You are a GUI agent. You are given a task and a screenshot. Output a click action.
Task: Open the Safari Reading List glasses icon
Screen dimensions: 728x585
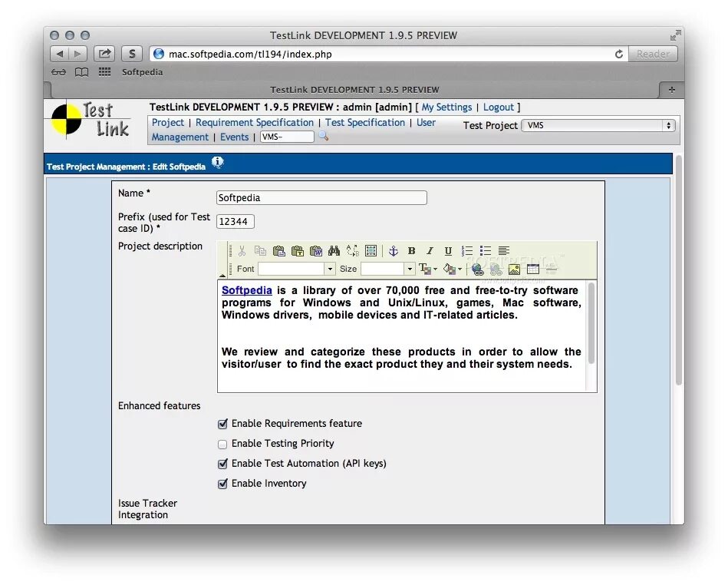click(x=58, y=72)
